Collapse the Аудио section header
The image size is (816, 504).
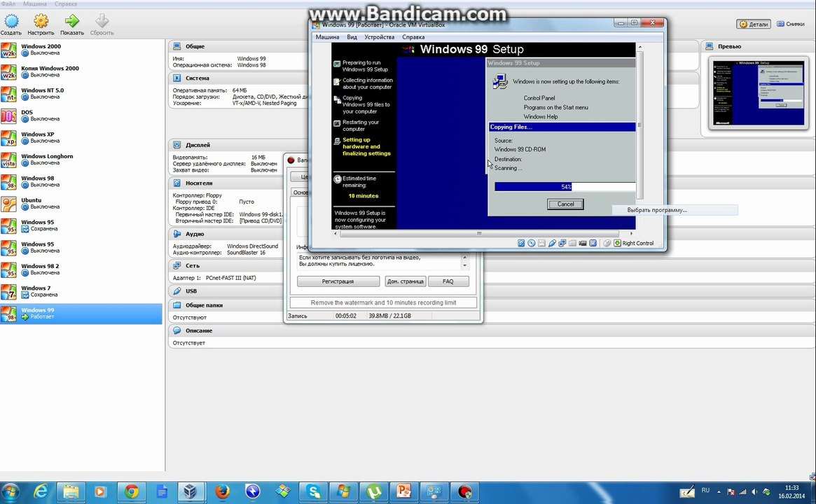pos(195,234)
